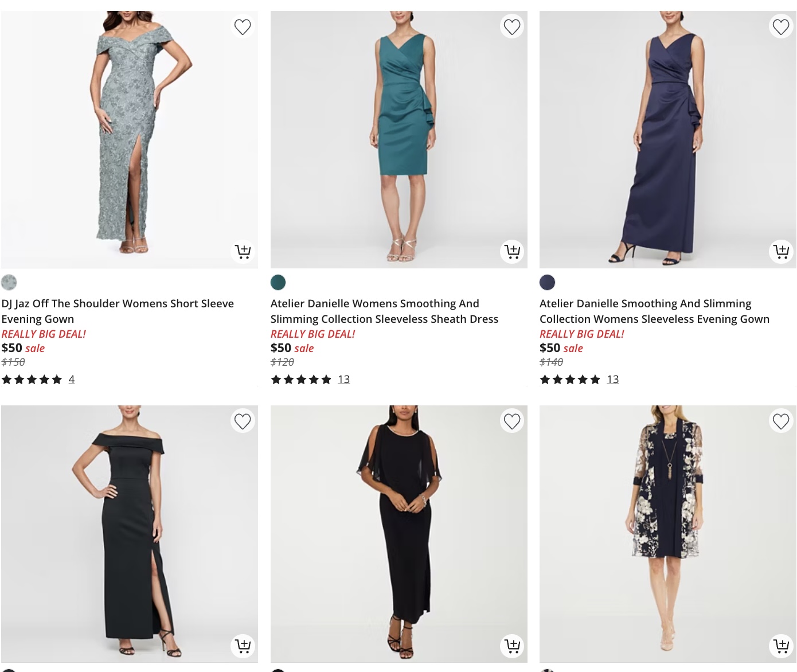
Task: Click the add-to-cart icon on navy evening gown
Action: point(781,251)
